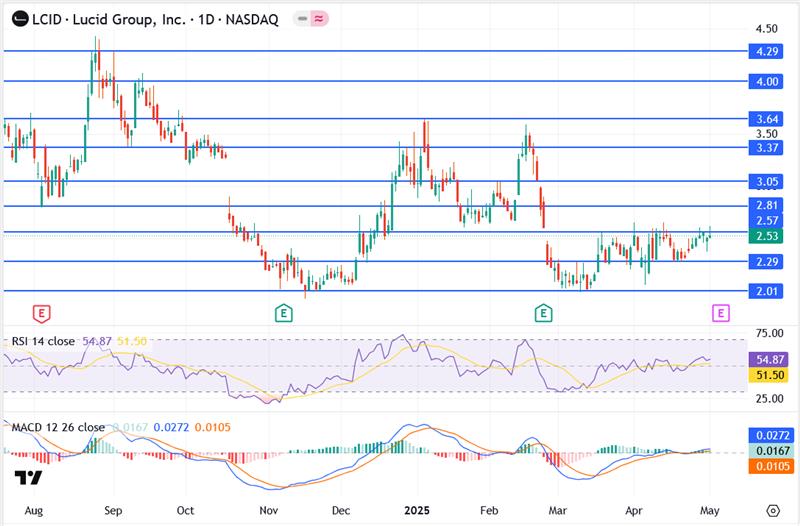Open chart settings gear icon
800x526 pixels.
773,509
